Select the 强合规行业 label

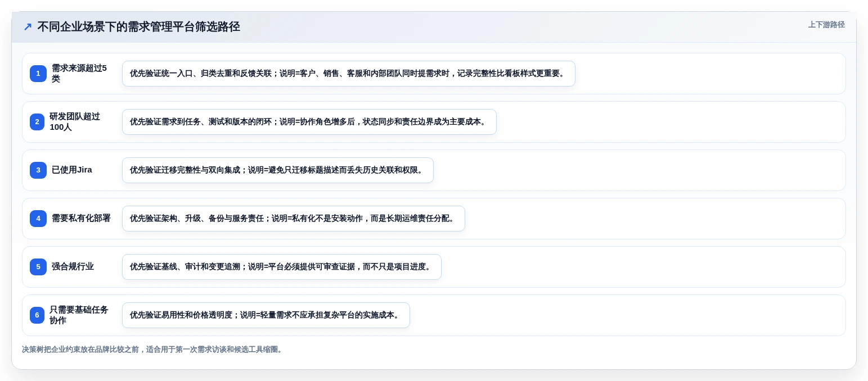click(73, 267)
